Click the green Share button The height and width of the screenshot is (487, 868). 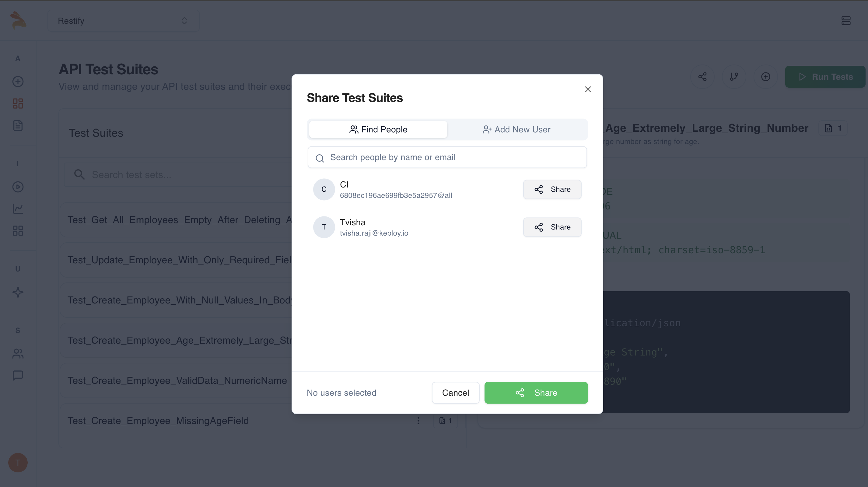536,393
